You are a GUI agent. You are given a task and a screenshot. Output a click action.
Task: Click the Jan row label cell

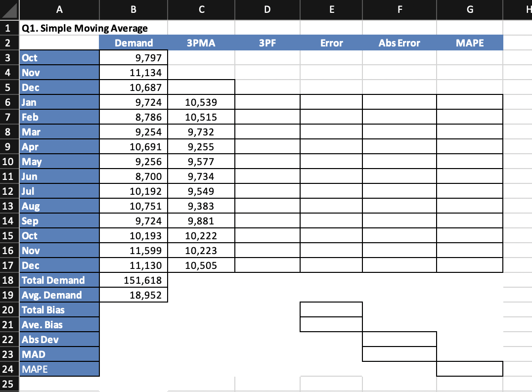pos(59,102)
